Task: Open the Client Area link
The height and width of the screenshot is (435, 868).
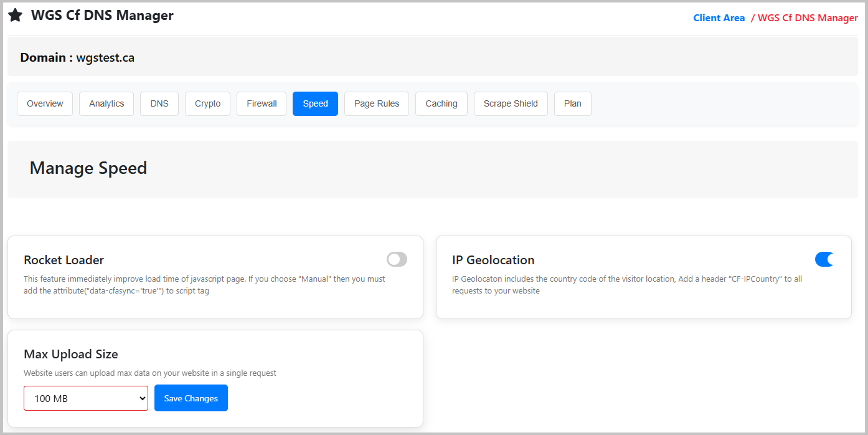Action: 719,17
